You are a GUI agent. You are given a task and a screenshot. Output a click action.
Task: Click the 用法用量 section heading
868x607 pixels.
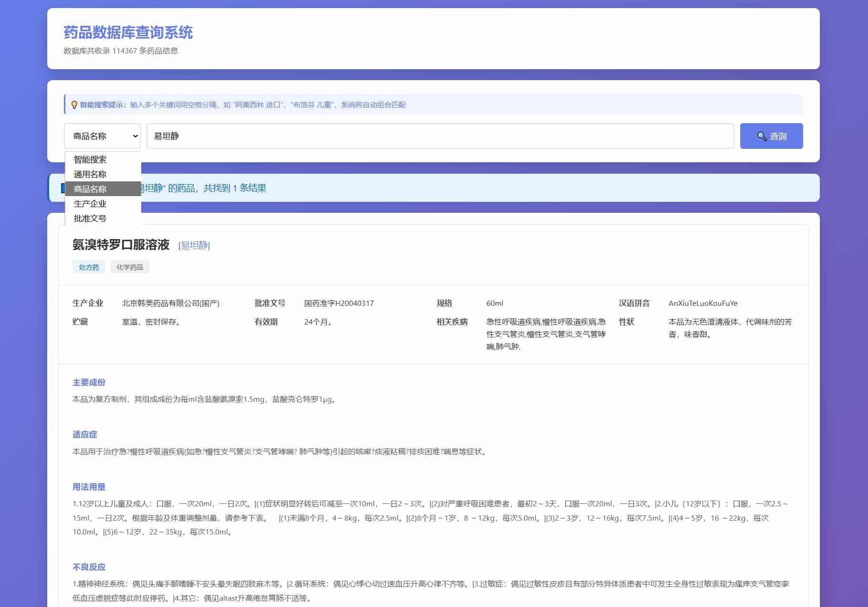pyautogui.click(x=89, y=487)
